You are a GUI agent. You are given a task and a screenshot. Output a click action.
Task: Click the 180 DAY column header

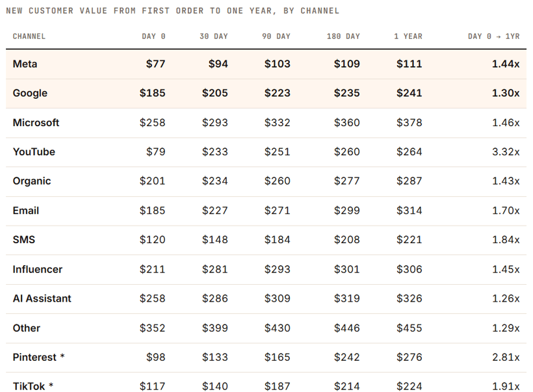pos(343,36)
